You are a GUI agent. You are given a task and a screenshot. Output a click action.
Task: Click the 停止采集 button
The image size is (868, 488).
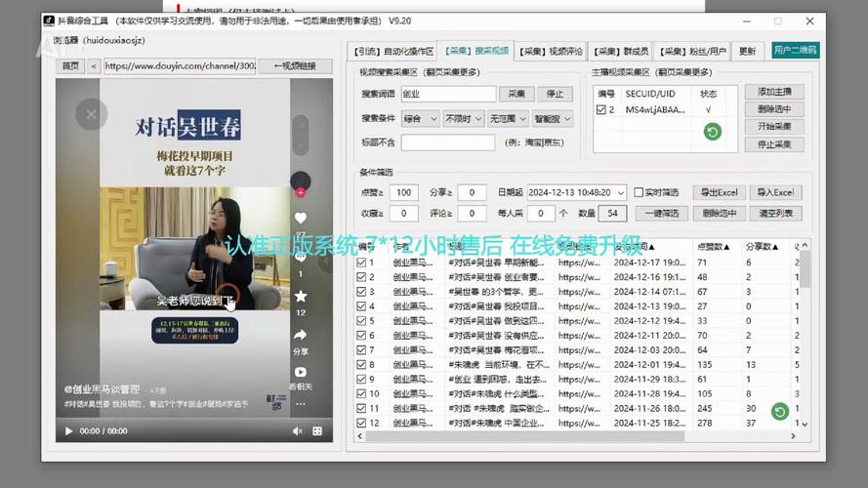point(774,144)
